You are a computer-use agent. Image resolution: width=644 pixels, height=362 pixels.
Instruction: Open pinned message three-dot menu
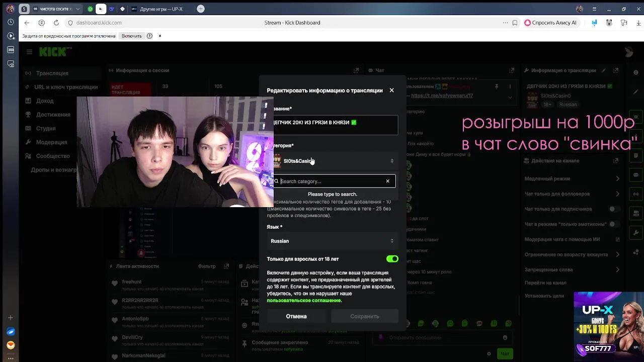[x=510, y=86]
